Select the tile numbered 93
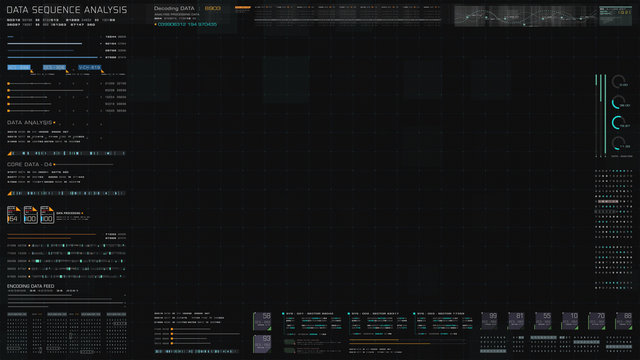Image resolution: width=640 pixels, height=360 pixels. click(262, 344)
